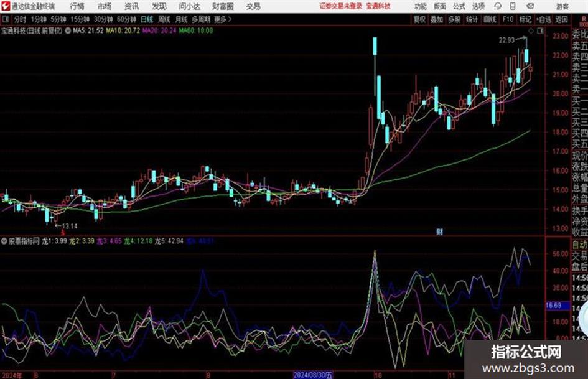
Task: Click the MA60: 18.08 label
Action: 196,30
